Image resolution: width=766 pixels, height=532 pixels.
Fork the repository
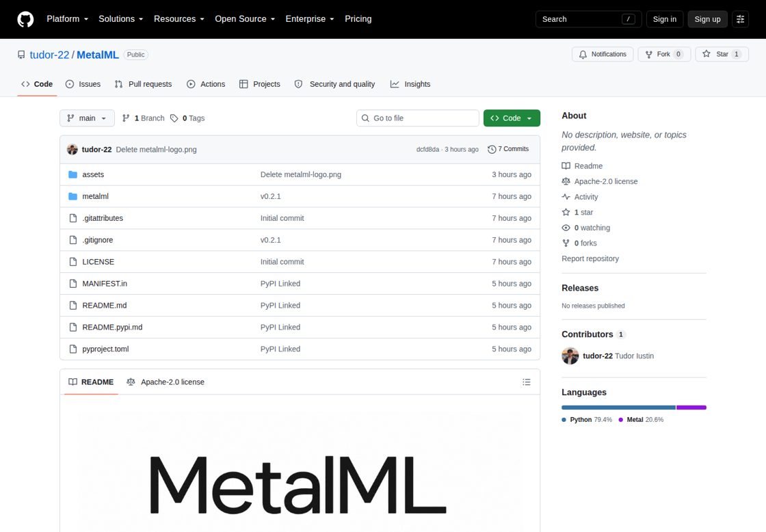[x=664, y=54]
